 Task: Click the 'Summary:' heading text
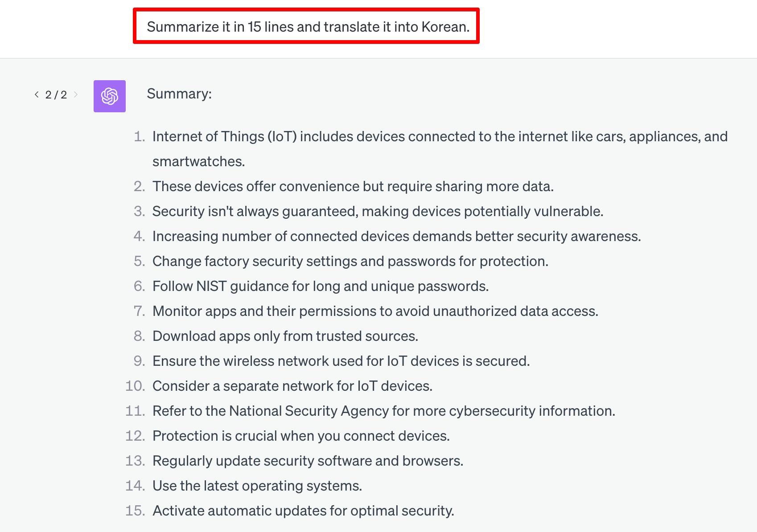tap(179, 94)
